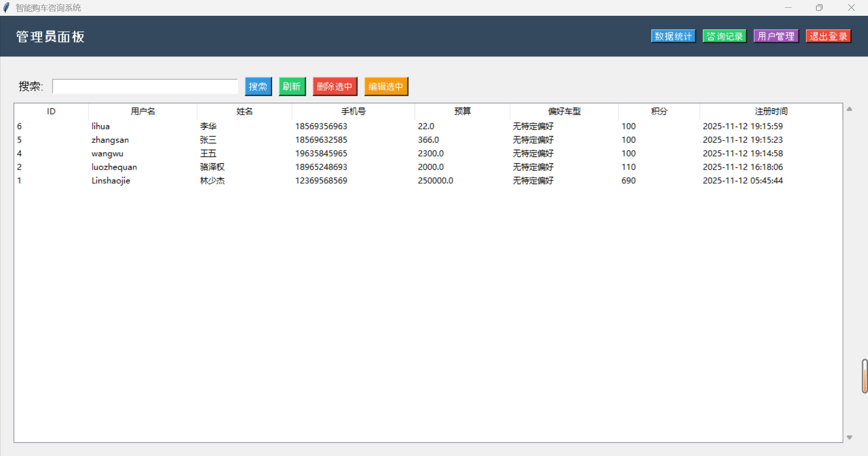Click the 预算 column header

click(462, 111)
